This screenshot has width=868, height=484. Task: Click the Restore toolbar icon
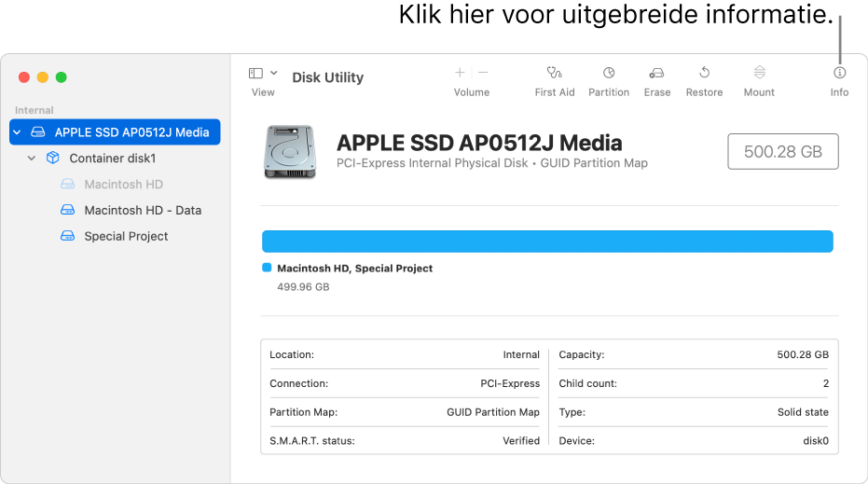[x=704, y=73]
